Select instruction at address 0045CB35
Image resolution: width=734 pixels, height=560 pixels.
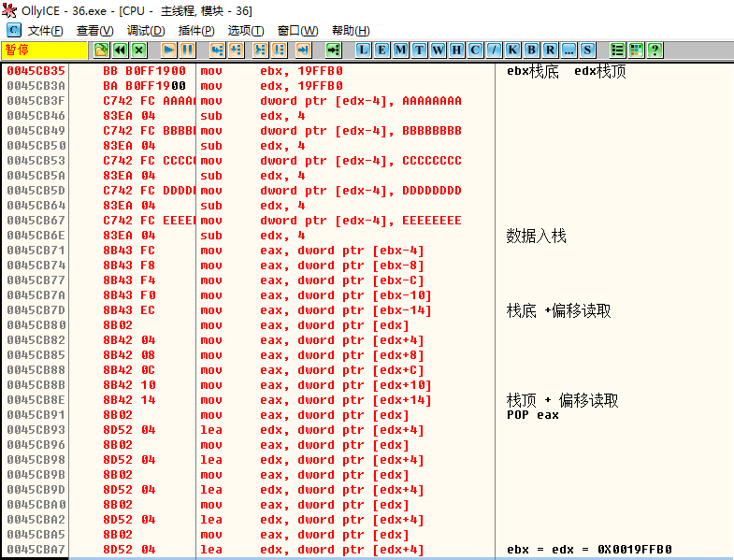(36, 71)
